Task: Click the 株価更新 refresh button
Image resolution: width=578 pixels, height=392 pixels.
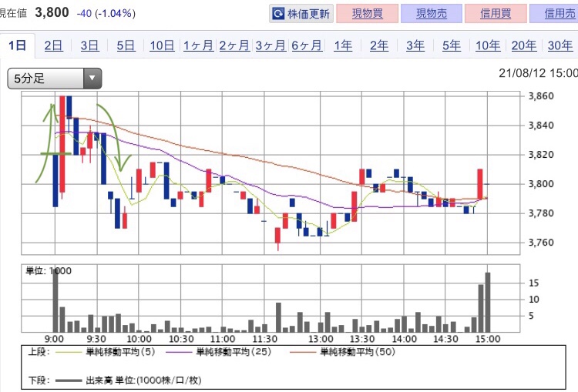Action: pos(301,14)
